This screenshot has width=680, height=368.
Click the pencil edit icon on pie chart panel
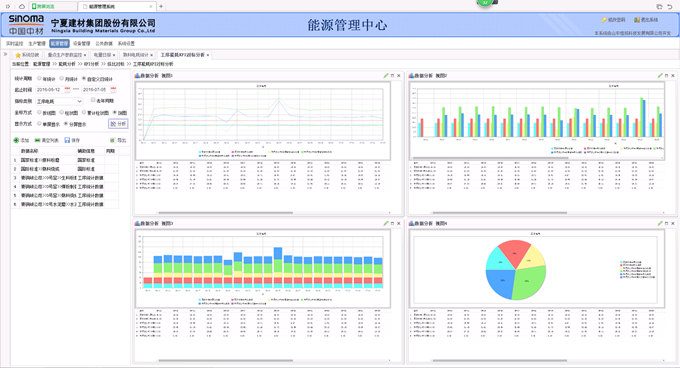click(660, 223)
